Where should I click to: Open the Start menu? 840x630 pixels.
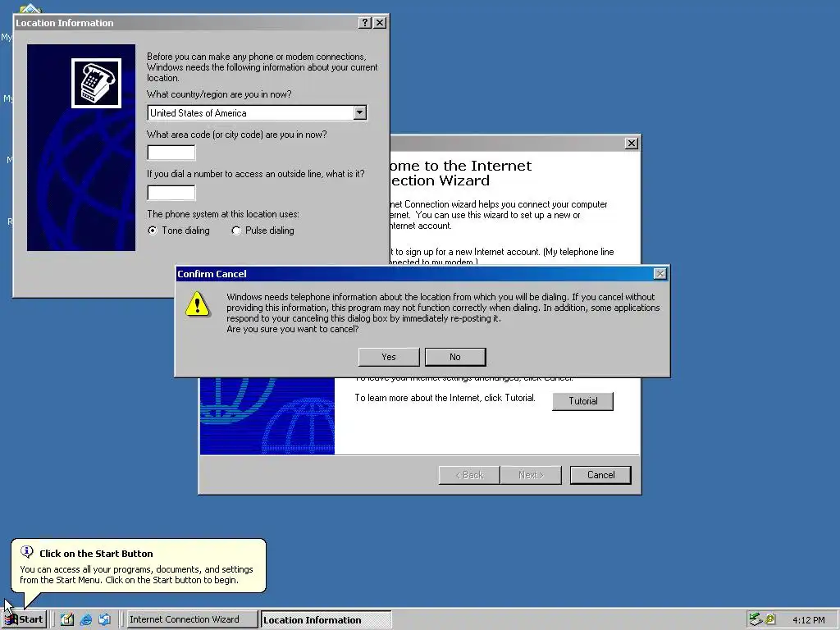(24, 619)
